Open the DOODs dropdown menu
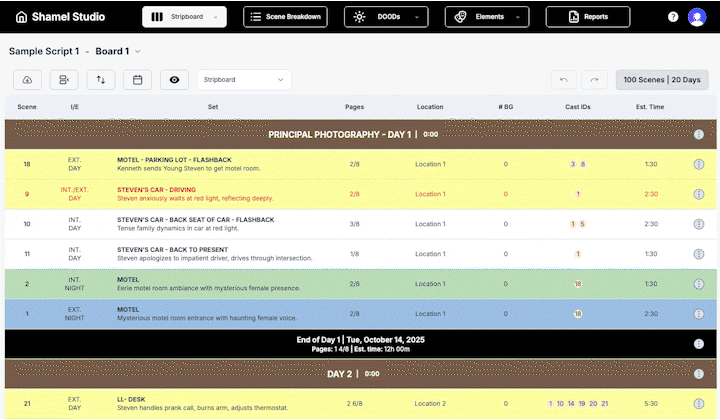 coord(385,17)
